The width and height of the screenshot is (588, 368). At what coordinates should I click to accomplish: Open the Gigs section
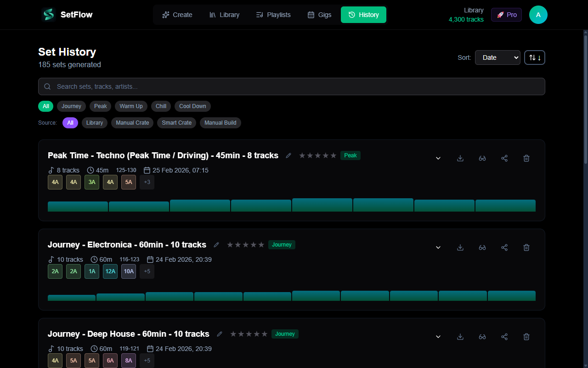pyautogui.click(x=319, y=15)
